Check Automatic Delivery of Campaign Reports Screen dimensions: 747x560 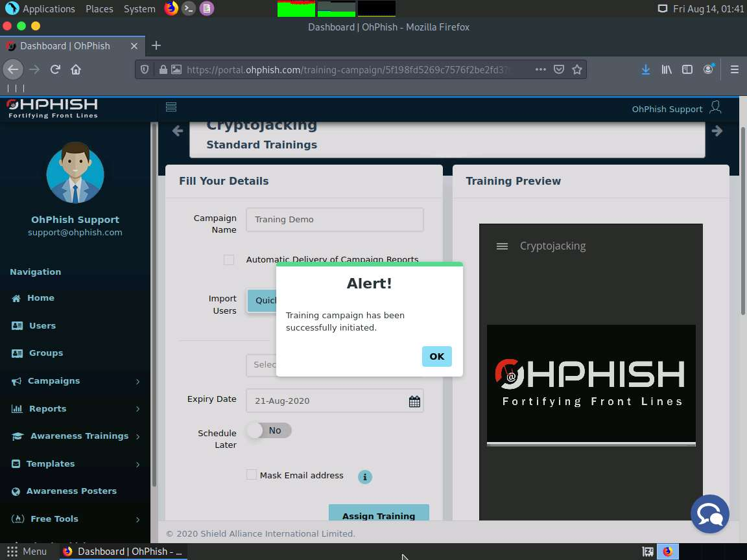[229, 259]
